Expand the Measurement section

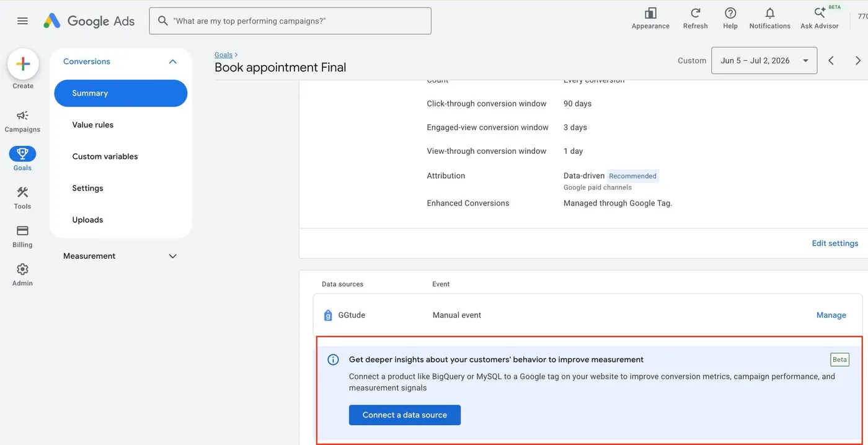click(172, 256)
